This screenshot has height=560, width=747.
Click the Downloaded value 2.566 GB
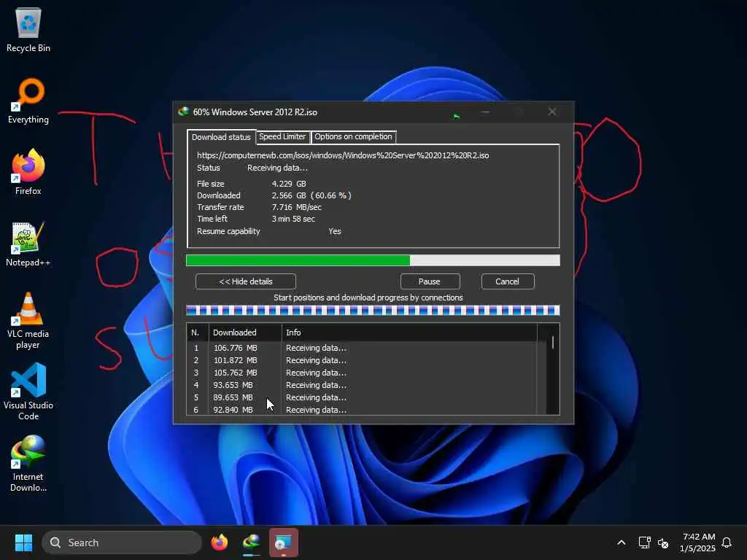289,195
